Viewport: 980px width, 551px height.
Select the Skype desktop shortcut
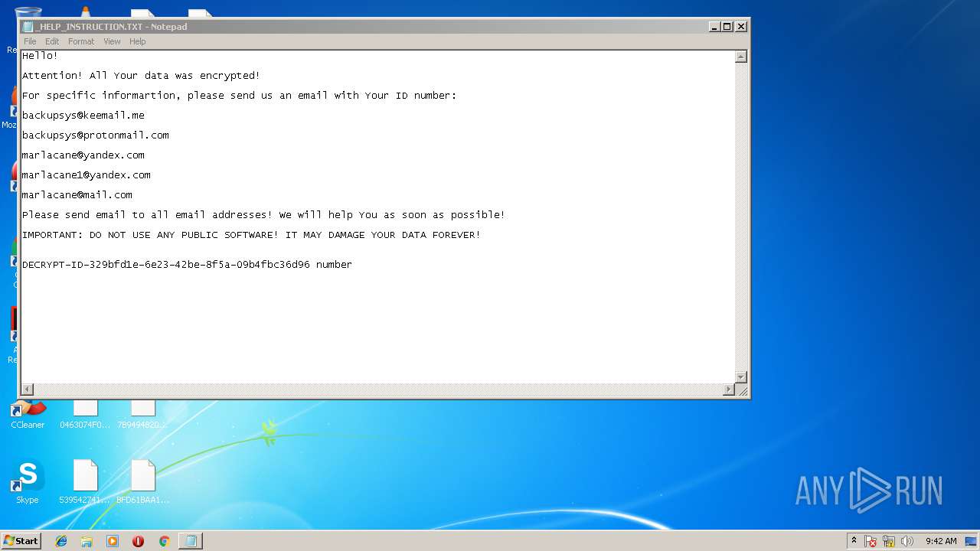pos(28,482)
